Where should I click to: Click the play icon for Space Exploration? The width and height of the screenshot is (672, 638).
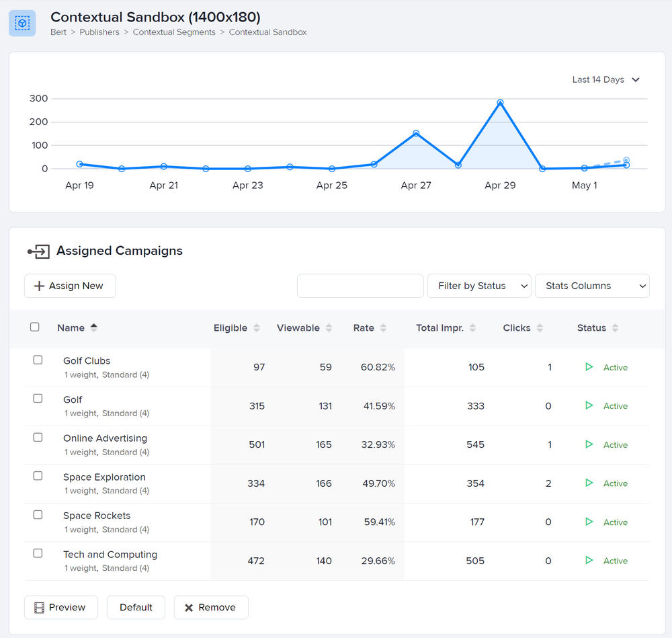[x=589, y=483]
